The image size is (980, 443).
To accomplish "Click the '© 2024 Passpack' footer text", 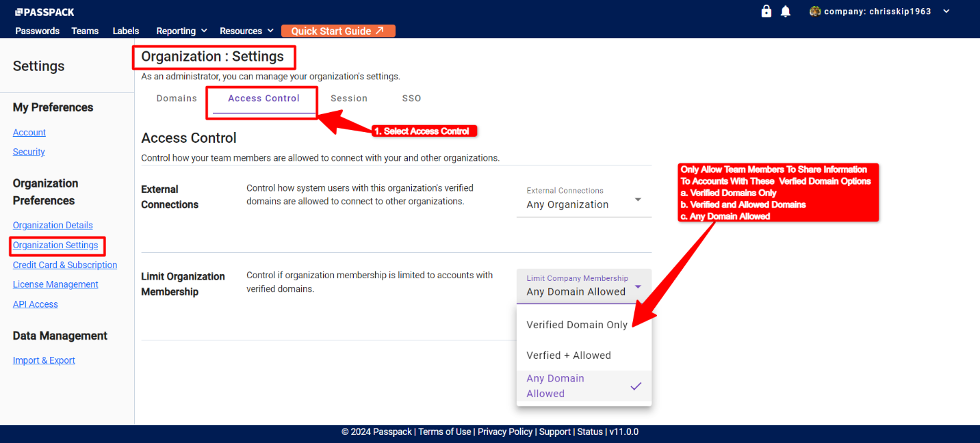I will [x=377, y=432].
